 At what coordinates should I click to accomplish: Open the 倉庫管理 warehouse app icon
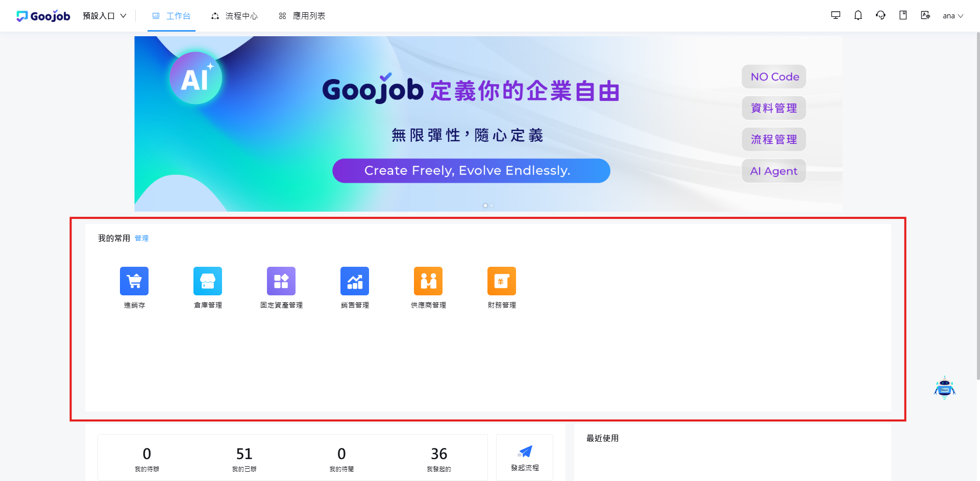(x=208, y=281)
